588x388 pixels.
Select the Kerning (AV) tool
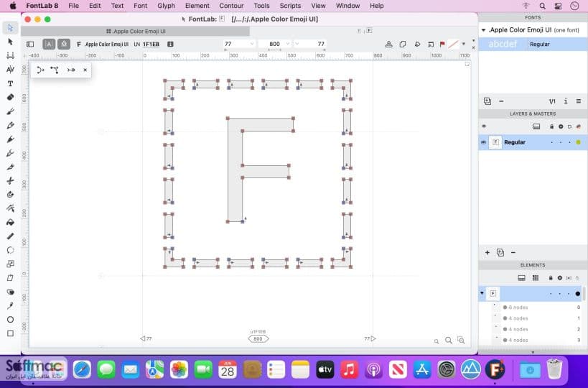click(10, 70)
